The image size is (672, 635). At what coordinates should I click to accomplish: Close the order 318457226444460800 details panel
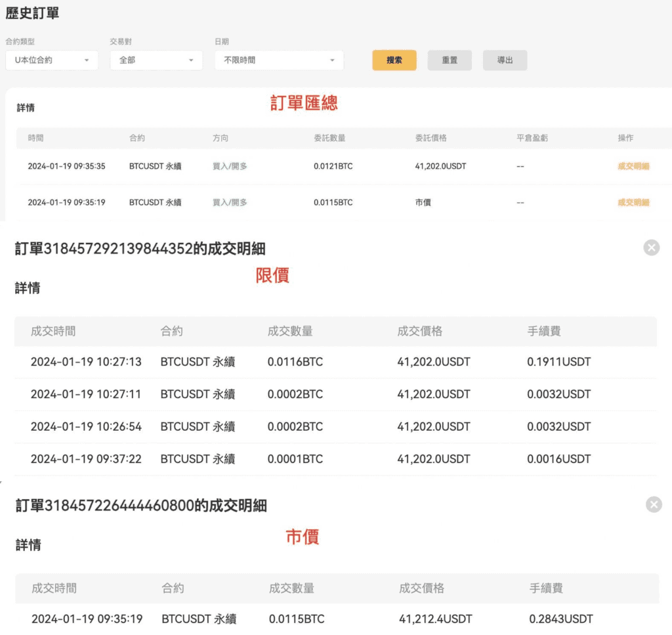click(x=654, y=504)
